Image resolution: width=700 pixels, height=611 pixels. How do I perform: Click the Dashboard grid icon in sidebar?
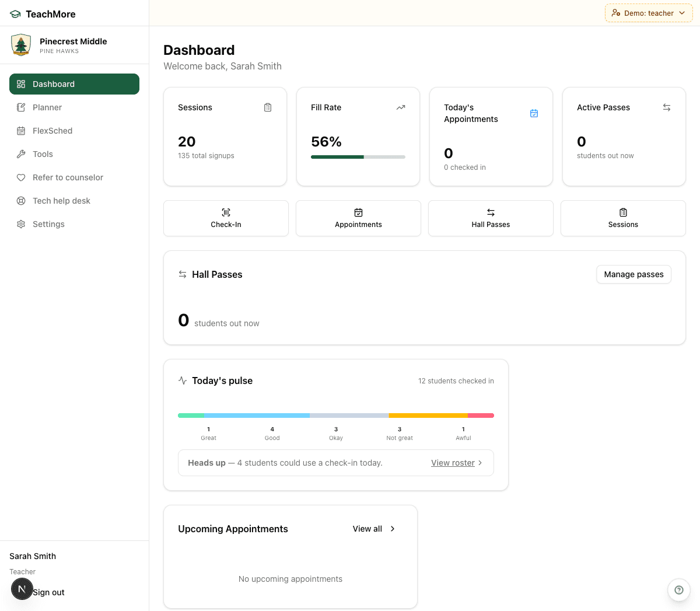pyautogui.click(x=21, y=84)
